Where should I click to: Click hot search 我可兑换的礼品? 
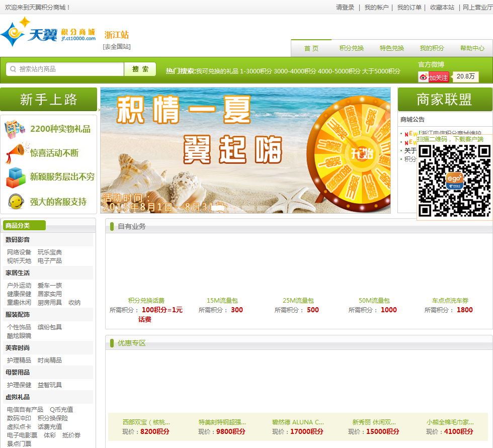[217, 71]
